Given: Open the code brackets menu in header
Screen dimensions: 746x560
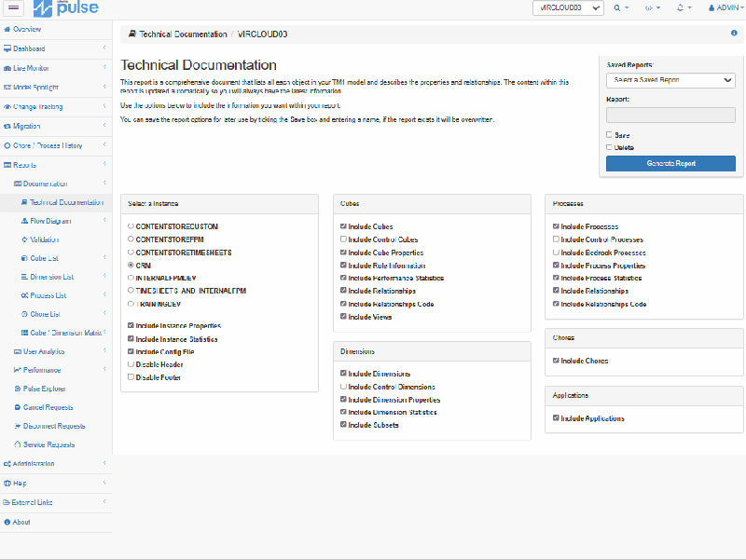Looking at the screenshot, I should pyautogui.click(x=652, y=7).
